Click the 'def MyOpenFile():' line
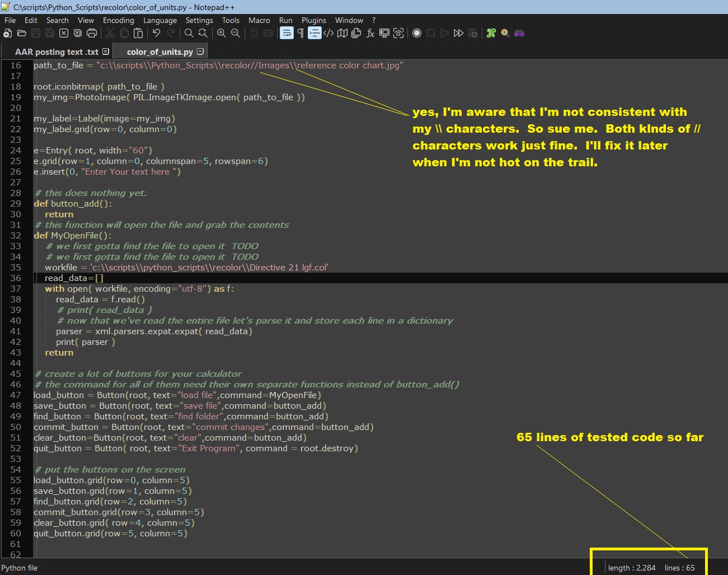 [x=73, y=236]
